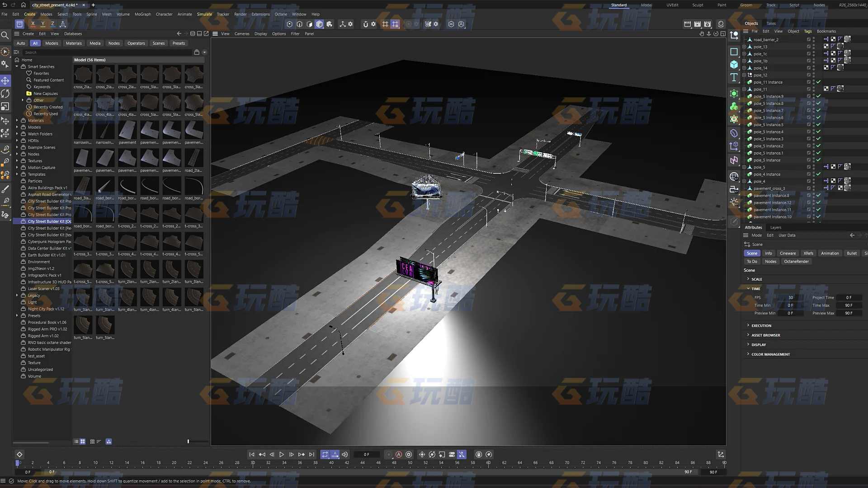Switch to the Takes tab

(x=771, y=23)
